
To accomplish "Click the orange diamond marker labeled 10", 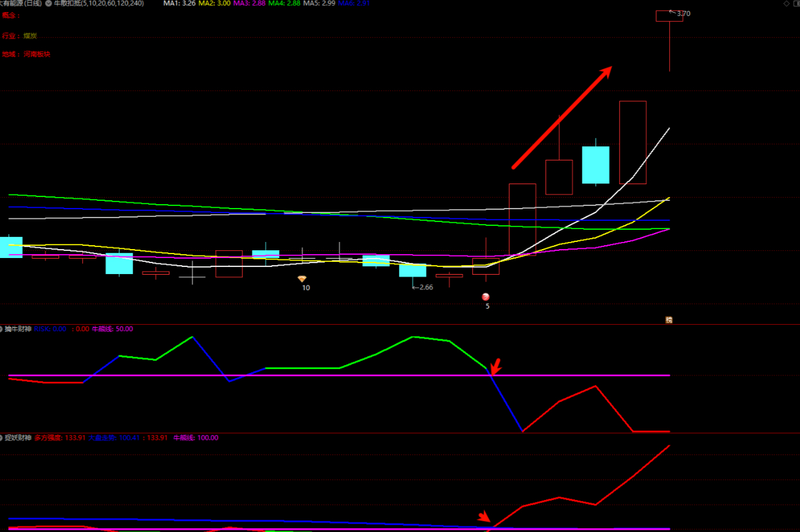I will pyautogui.click(x=302, y=279).
